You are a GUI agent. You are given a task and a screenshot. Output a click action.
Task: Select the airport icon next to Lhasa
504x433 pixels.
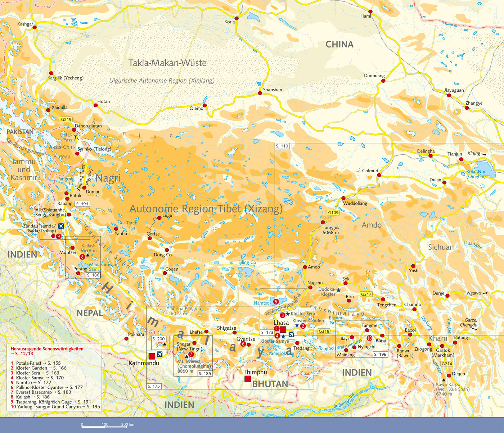[x=291, y=335]
